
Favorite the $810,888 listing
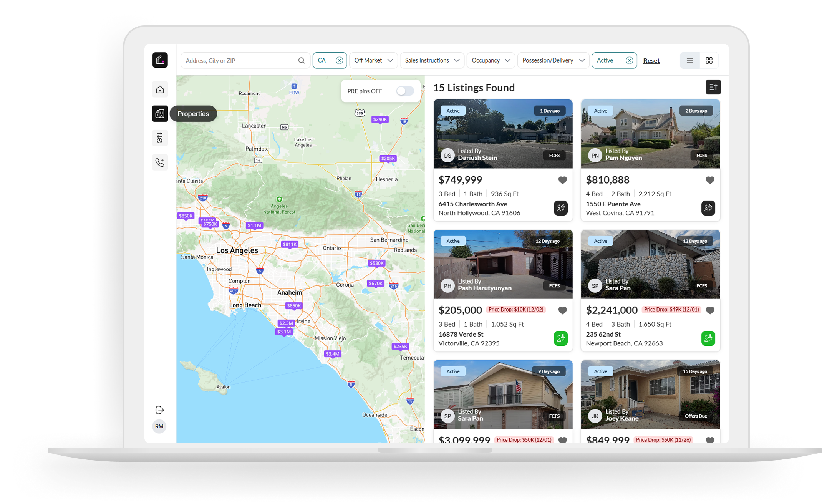(x=710, y=180)
